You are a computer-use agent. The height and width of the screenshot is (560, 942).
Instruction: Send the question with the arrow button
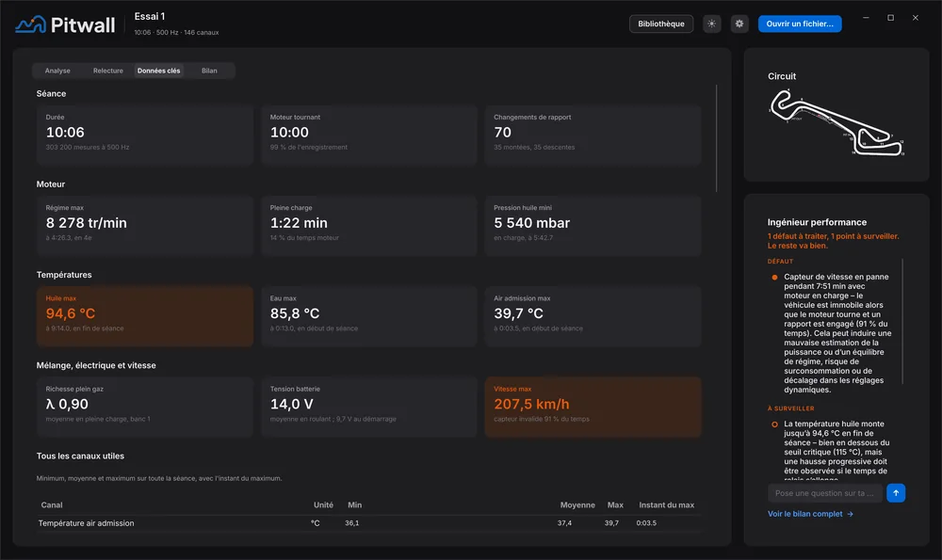pos(896,493)
